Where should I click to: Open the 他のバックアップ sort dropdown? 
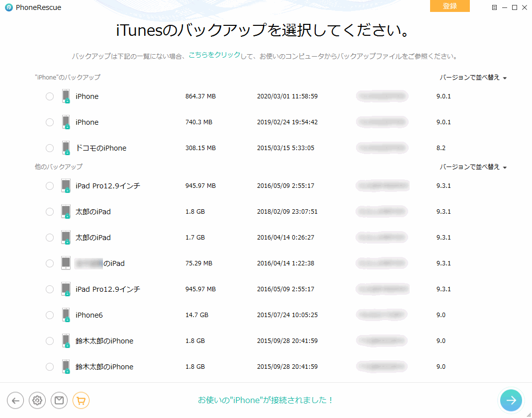(x=473, y=167)
